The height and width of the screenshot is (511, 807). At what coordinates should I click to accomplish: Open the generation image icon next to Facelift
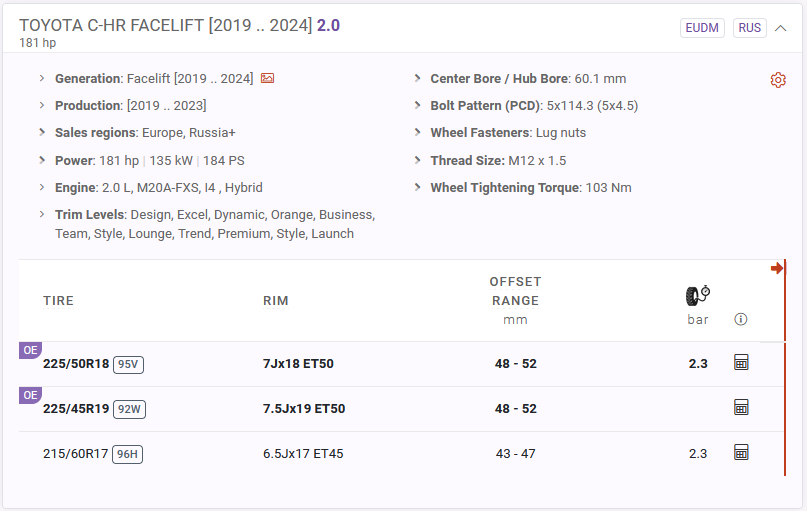(267, 78)
